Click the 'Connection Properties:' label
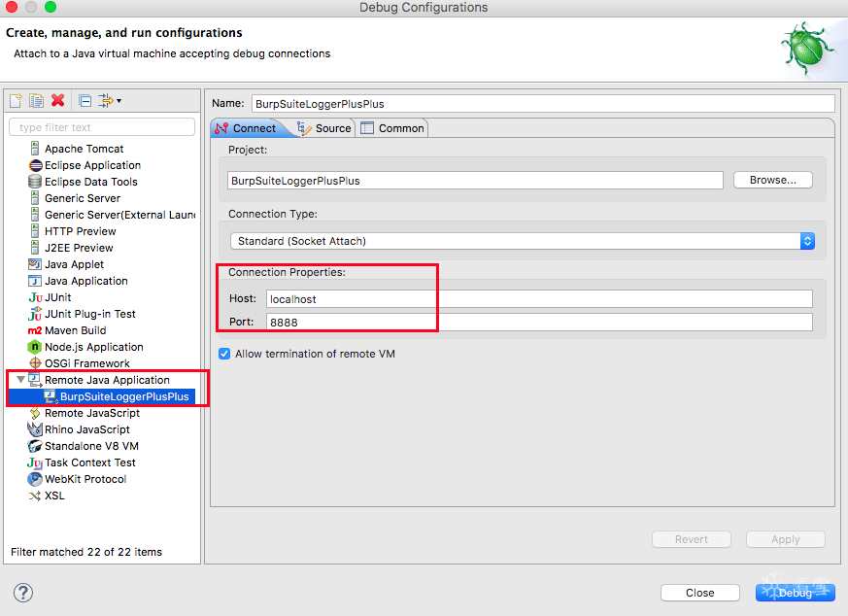The image size is (848, 616). (x=287, y=272)
